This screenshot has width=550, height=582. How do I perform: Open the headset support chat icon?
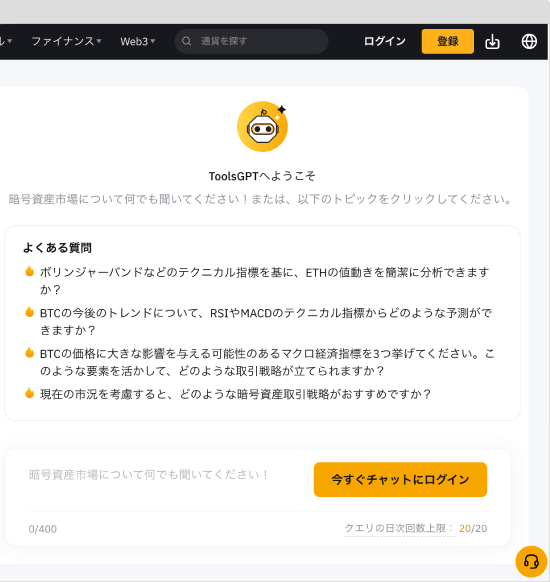531,562
